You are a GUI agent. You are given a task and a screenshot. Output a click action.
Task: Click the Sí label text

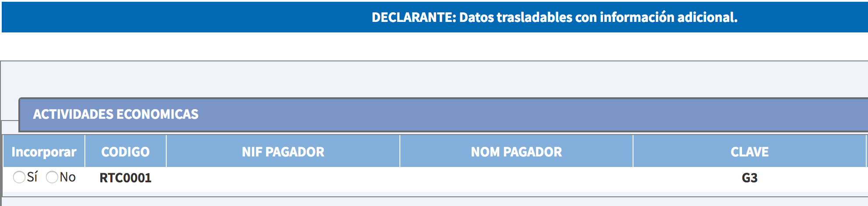[x=32, y=177]
